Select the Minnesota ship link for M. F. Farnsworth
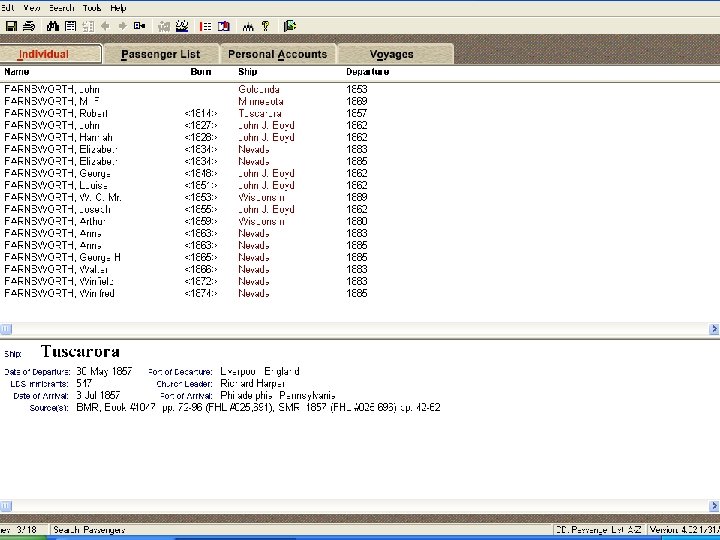This screenshot has height=540, width=720. click(x=261, y=102)
